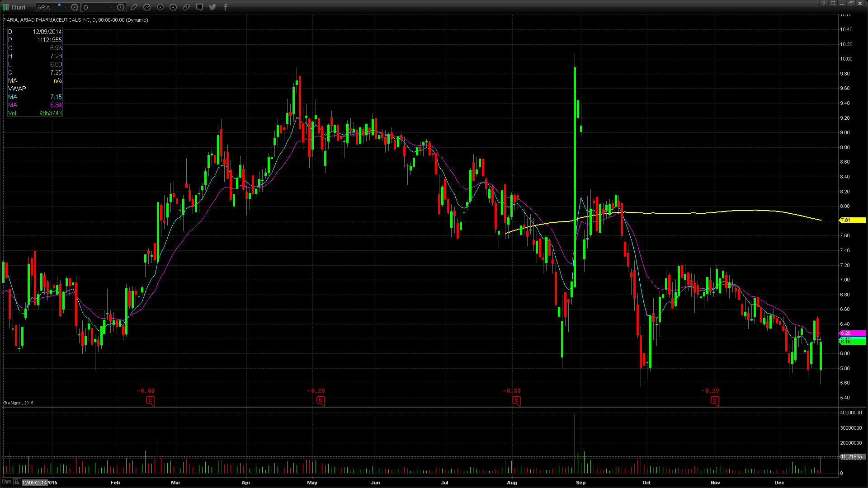Select the pencil drawing tool
This screenshot has width=868, height=488.
coord(134,7)
